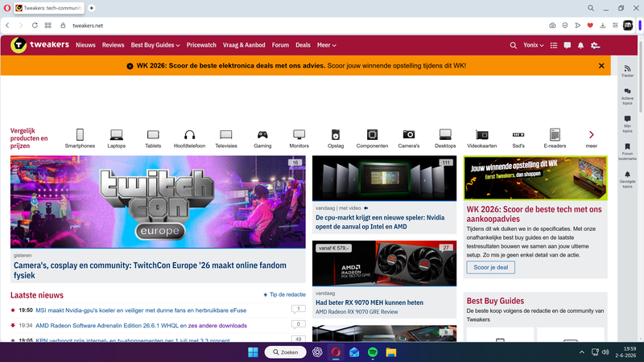Show more categories with meer arrow
This screenshot has height=362, width=644.
tap(592, 134)
